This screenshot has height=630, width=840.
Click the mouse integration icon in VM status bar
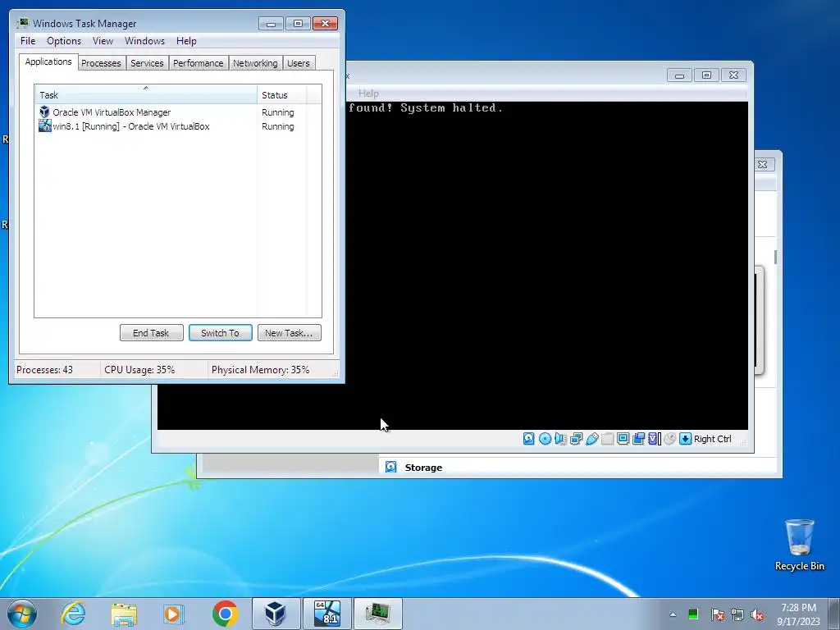[x=669, y=439]
